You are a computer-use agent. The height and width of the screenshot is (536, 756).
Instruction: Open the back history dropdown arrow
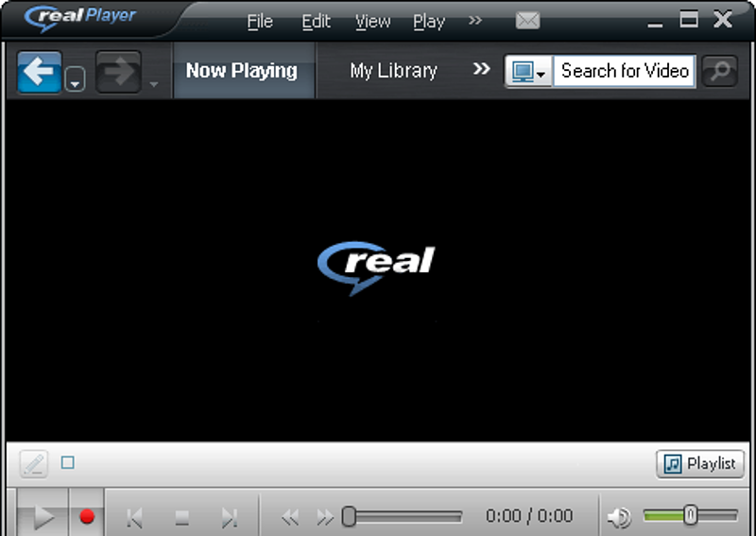[75, 79]
